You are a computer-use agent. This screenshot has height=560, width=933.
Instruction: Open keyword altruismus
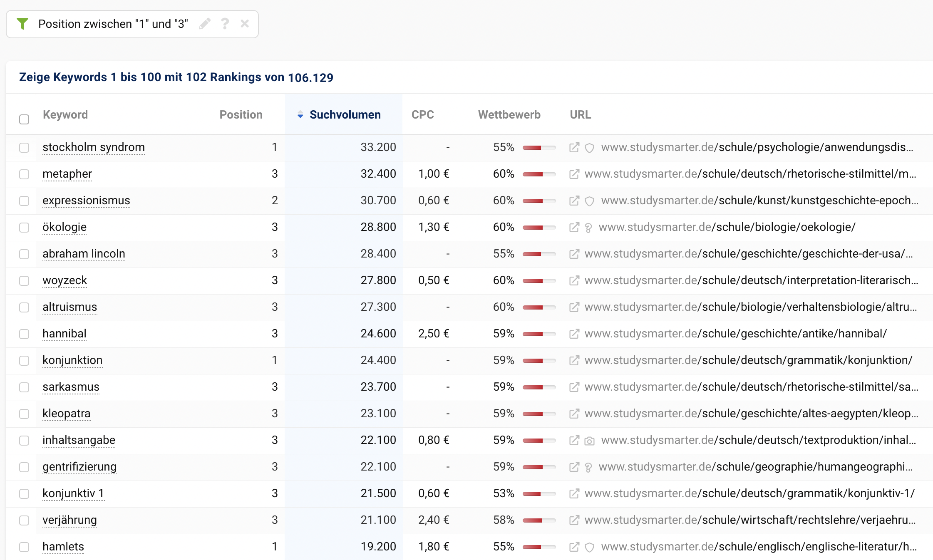coord(69,307)
